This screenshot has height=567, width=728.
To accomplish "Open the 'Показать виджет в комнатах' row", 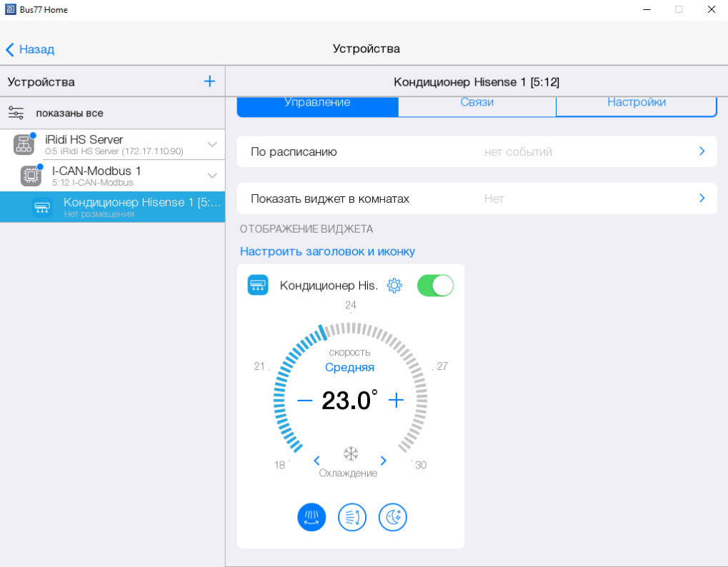I will click(477, 199).
